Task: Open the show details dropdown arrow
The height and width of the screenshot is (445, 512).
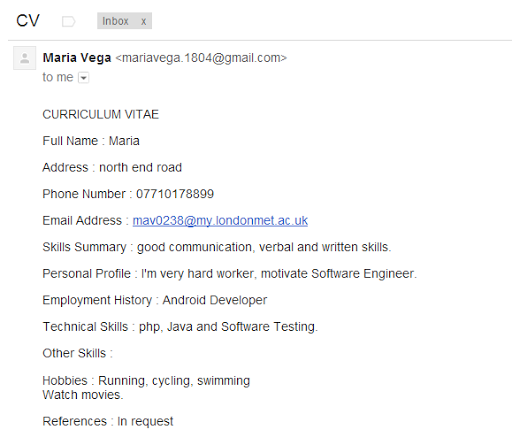Action: [x=83, y=78]
